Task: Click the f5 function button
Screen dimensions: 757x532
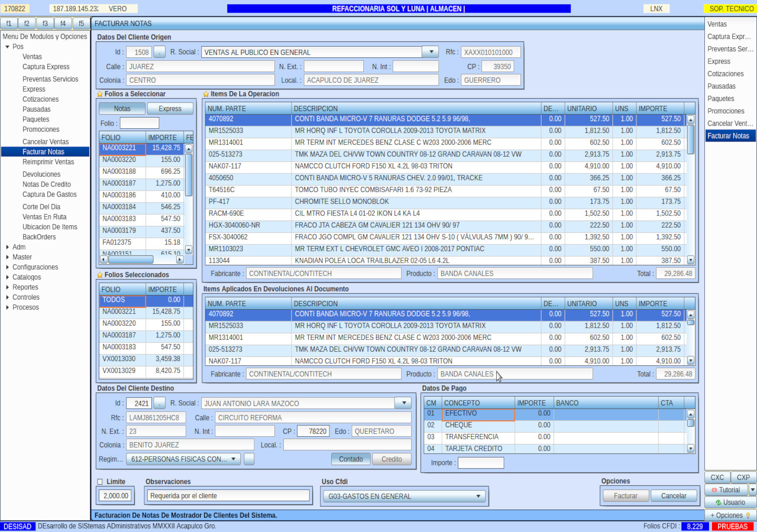Action: 82,24
